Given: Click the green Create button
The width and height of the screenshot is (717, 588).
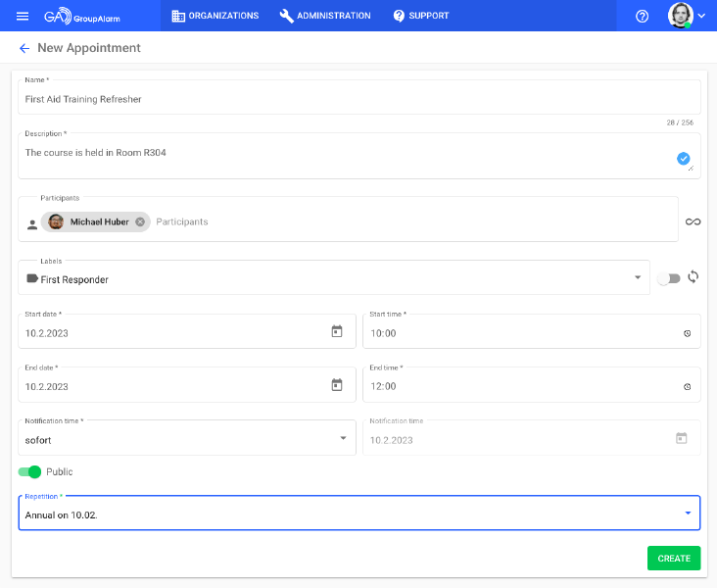Looking at the screenshot, I should [x=674, y=558].
